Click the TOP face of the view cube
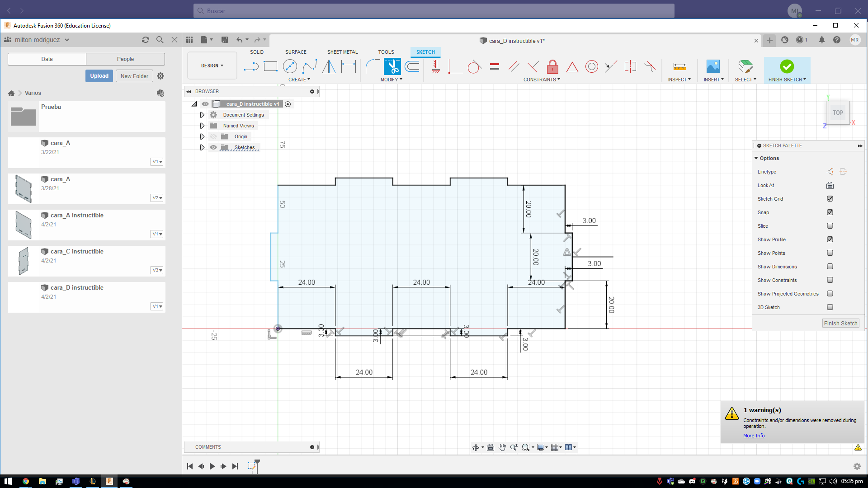 pyautogui.click(x=838, y=113)
